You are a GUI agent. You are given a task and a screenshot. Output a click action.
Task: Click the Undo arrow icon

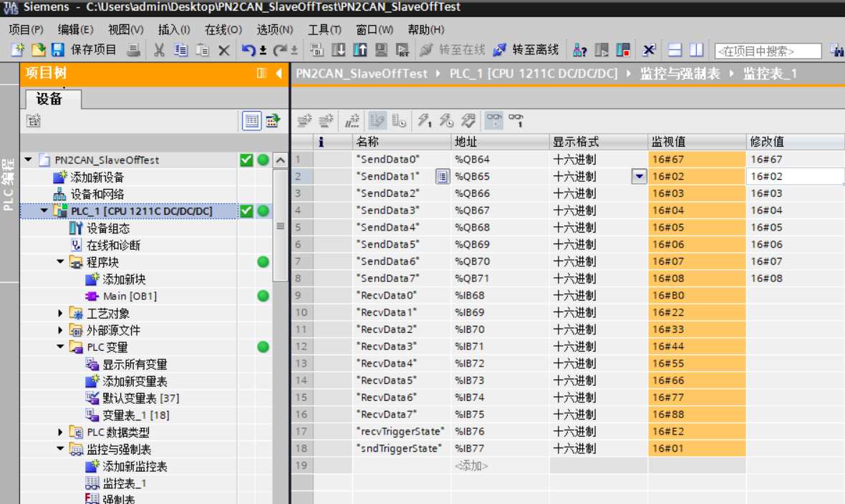(248, 50)
